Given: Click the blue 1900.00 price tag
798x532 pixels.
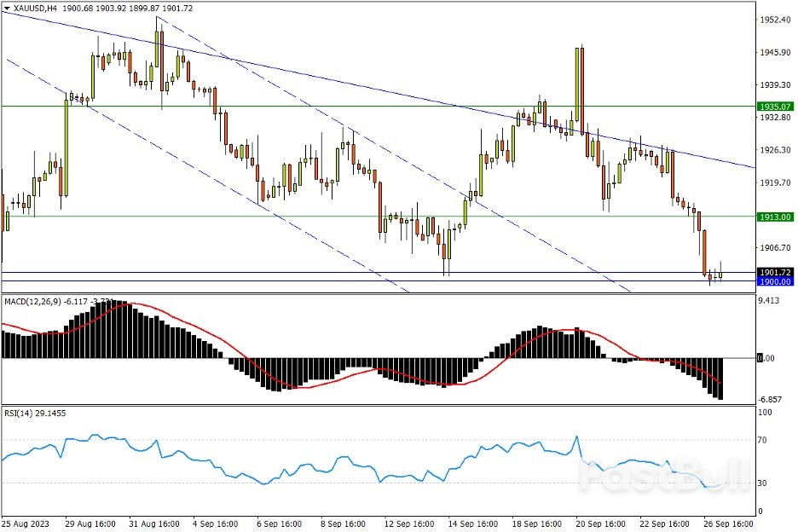Looking at the screenshot, I should 775,281.
